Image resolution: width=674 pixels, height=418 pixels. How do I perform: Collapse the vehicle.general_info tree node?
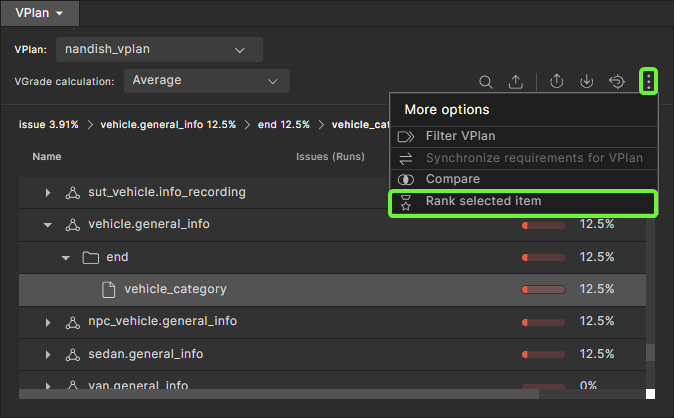point(48,225)
